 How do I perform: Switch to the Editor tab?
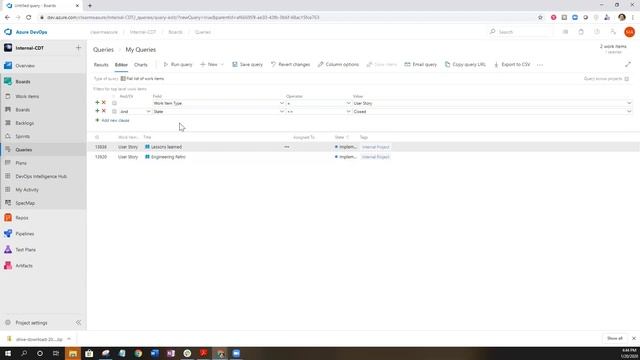click(121, 64)
